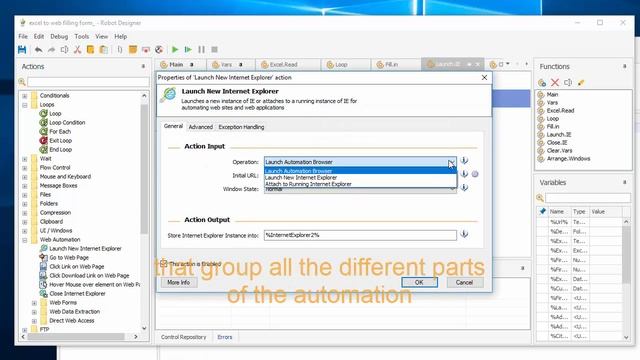The image size is (640, 360).
Task: Click info icon beside Window State
Action: [x=464, y=187]
